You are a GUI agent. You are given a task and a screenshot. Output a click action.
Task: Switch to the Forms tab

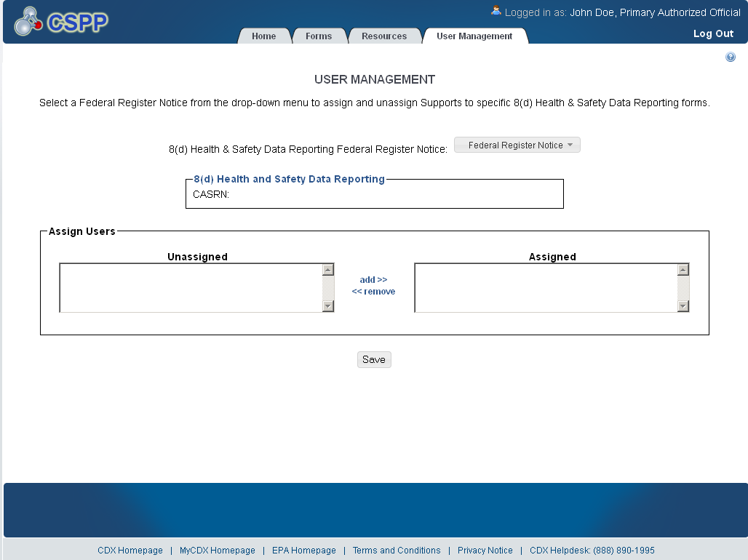click(319, 36)
